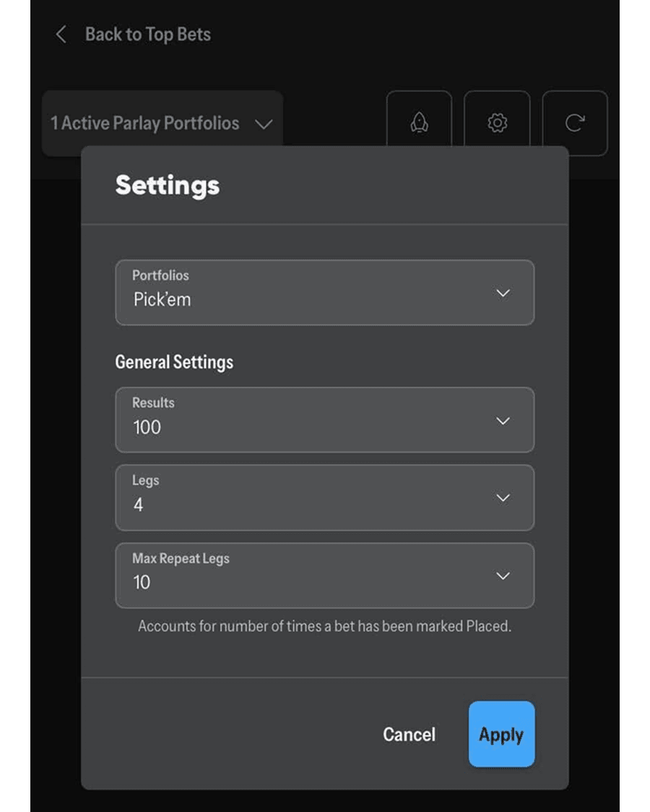Image resolution: width=650 pixels, height=812 pixels.
Task: Click the Settings dialog heading
Action: (168, 185)
